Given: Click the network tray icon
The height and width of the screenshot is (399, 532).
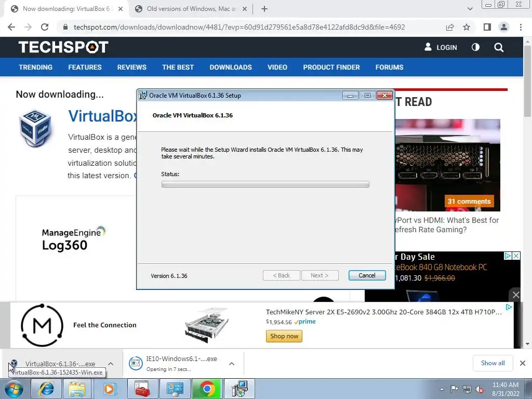Looking at the screenshot, I should 467,389.
